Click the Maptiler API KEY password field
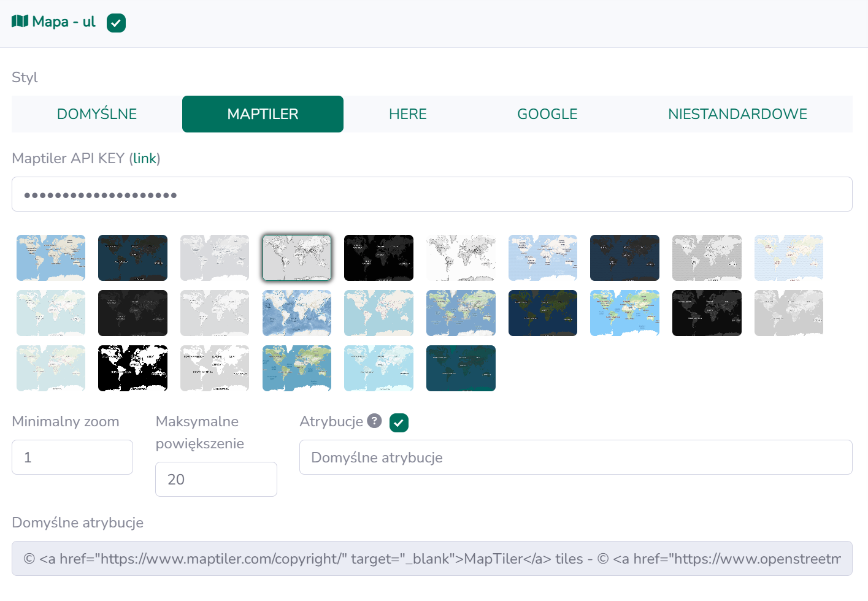The width and height of the screenshot is (868, 601). tap(432, 194)
